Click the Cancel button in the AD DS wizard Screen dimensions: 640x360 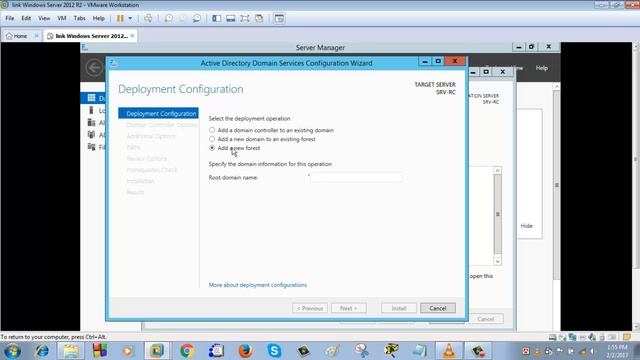click(x=438, y=308)
